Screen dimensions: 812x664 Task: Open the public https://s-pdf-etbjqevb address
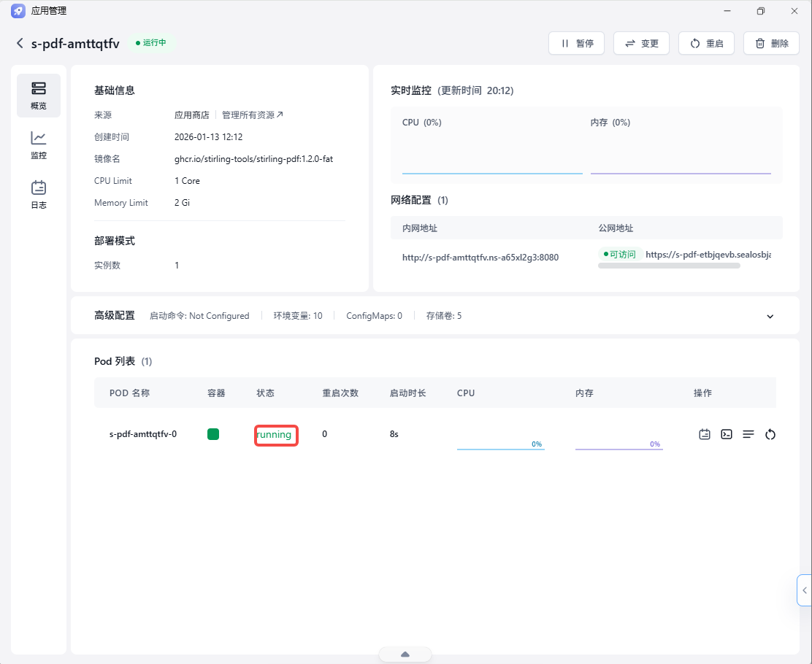(708, 255)
